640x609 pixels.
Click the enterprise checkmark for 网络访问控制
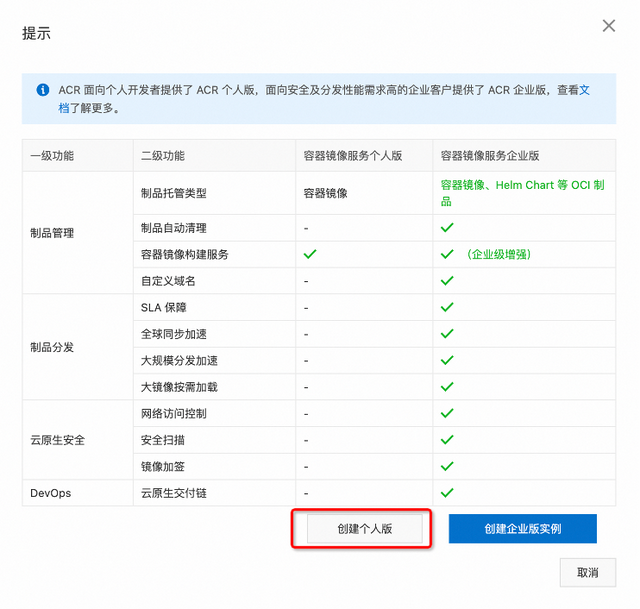pyautogui.click(x=447, y=413)
